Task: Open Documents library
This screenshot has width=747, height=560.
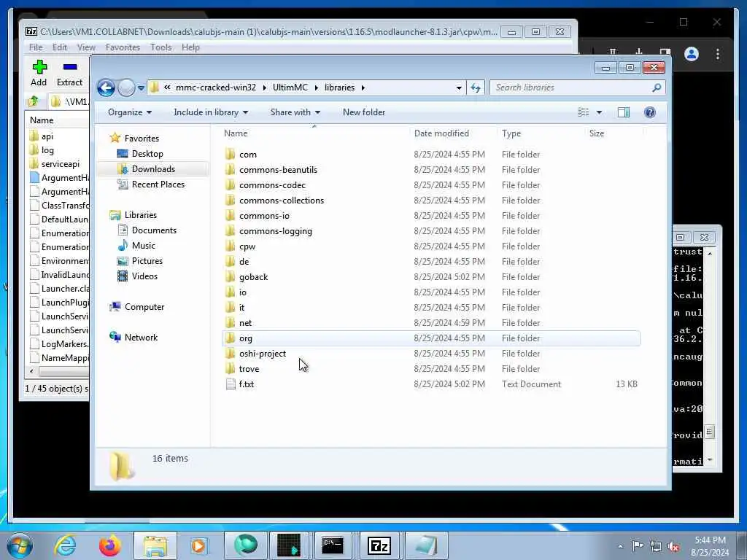Action: (154, 230)
